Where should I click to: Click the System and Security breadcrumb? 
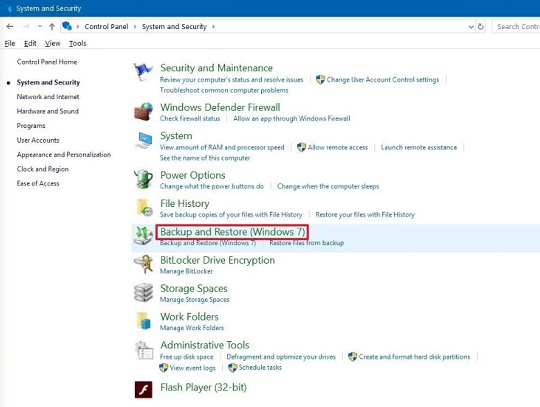coord(174,27)
